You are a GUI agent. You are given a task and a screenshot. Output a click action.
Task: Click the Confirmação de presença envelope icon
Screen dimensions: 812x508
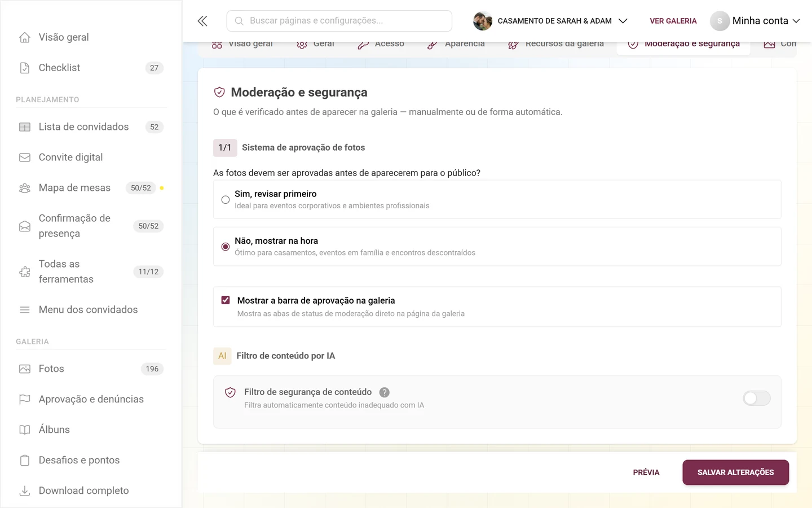coord(25,226)
